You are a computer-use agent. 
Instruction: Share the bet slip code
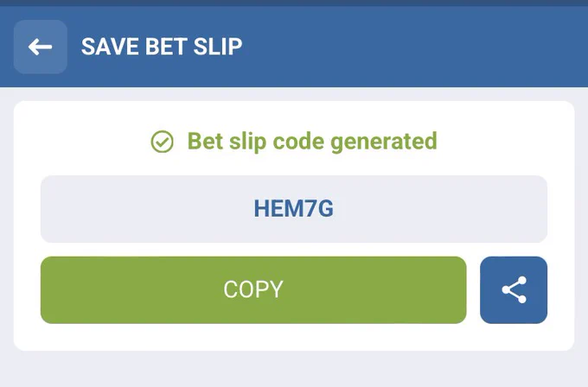(514, 290)
